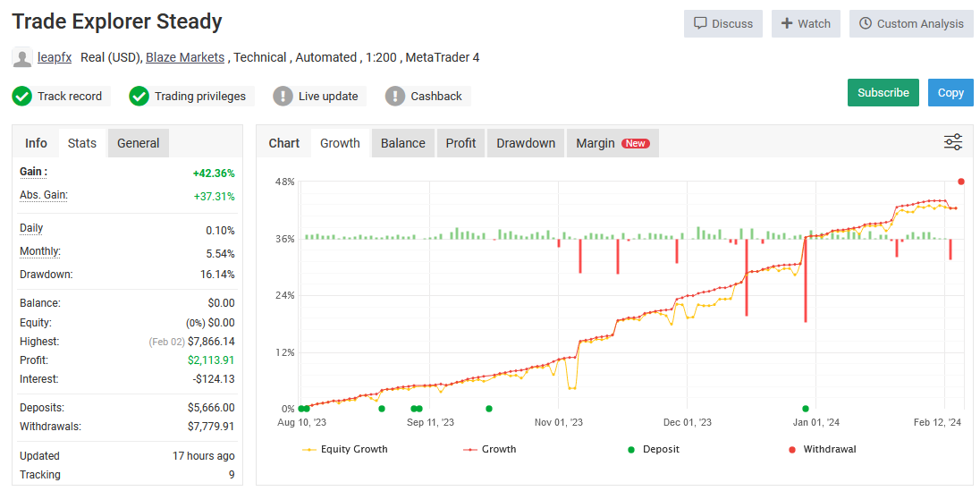Open the Discuss comments button
This screenshot has width=980, height=491.
(x=722, y=24)
